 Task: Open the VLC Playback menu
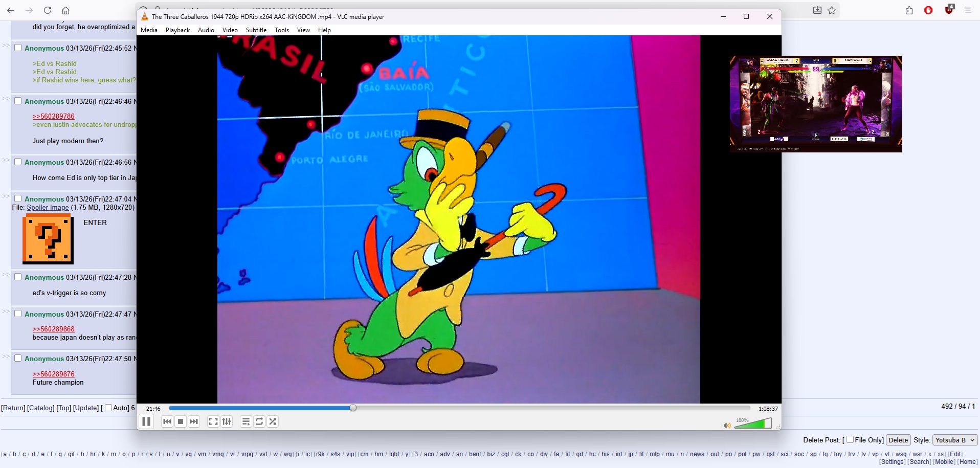tap(177, 30)
